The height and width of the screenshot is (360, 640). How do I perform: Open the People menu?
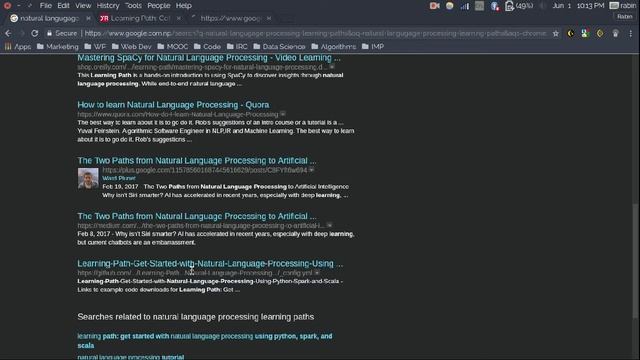pos(158,6)
